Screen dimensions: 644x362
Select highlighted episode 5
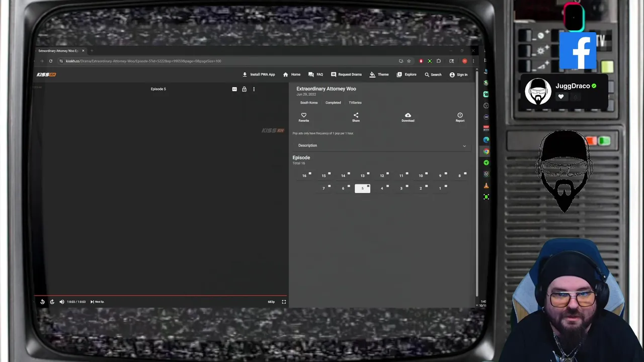362,189
